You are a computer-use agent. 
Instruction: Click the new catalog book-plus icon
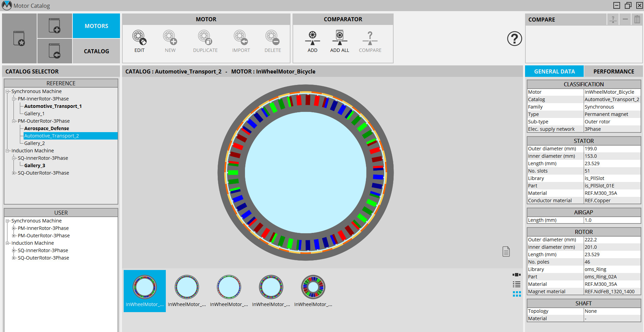55,26
